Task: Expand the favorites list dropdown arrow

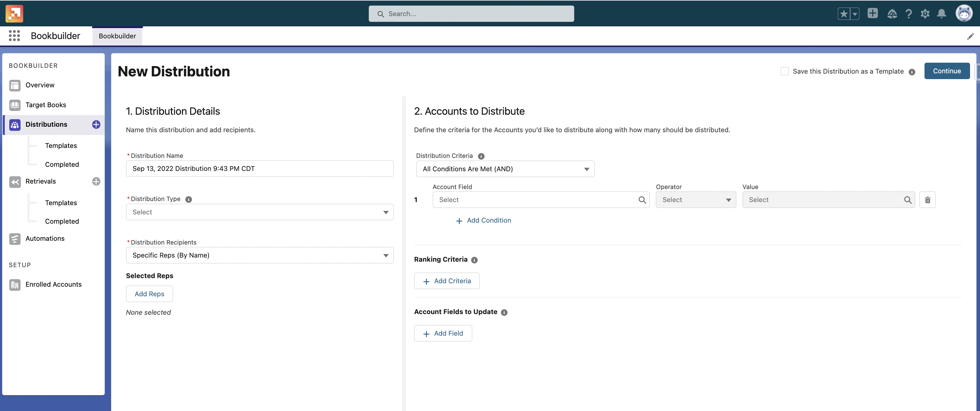Action: (x=855, y=14)
